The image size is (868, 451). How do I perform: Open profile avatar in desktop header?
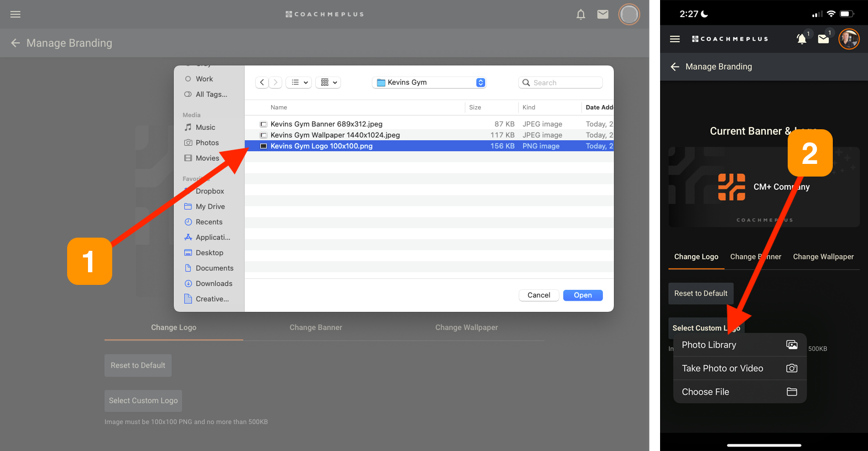pyautogui.click(x=629, y=14)
